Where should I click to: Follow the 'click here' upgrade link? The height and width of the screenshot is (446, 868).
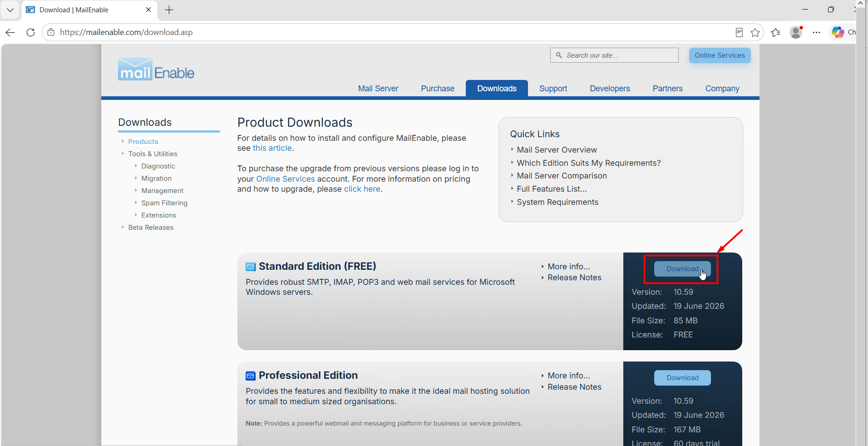pos(362,189)
